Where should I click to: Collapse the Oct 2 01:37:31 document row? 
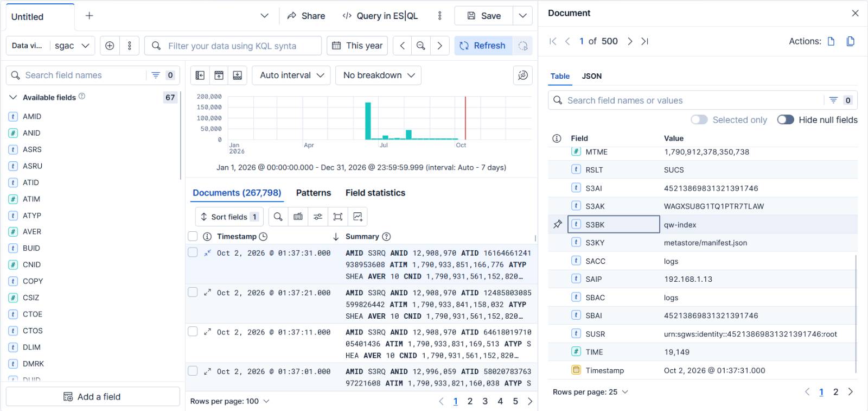point(207,252)
